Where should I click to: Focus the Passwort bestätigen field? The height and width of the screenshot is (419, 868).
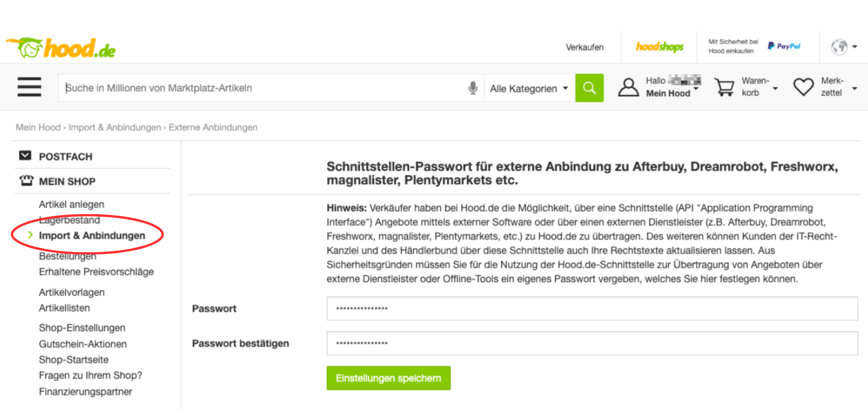592,343
